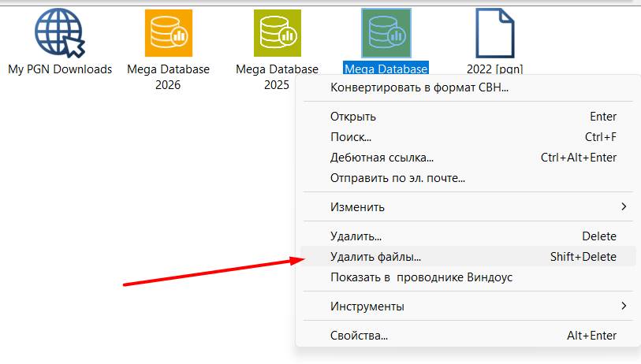The image size is (641, 364).
Task: Select Удалить файлы… menu entry
Action: (468, 257)
